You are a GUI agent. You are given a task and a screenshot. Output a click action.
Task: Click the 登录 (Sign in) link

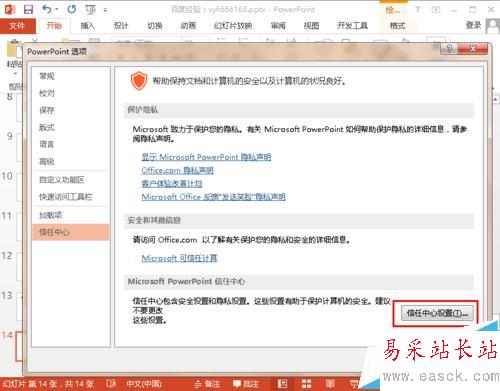[x=473, y=25]
